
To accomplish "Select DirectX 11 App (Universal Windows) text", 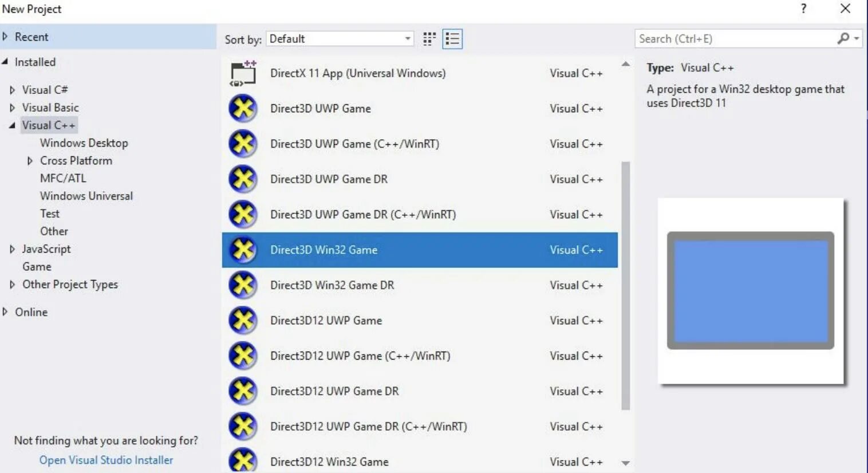I will [358, 73].
